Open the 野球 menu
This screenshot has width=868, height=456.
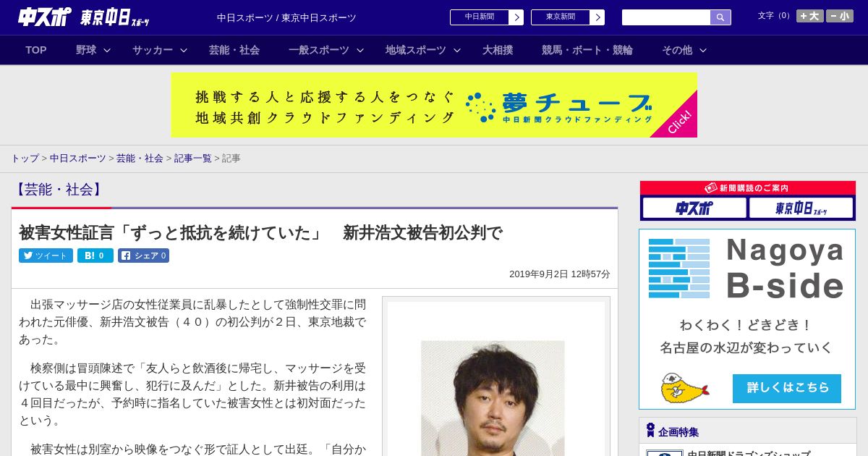click(86, 50)
